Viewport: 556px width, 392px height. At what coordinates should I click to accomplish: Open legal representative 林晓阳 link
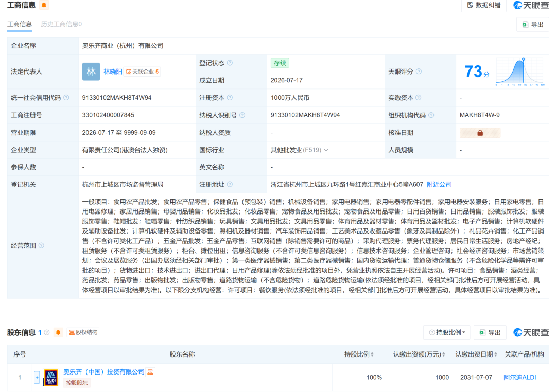(x=113, y=72)
